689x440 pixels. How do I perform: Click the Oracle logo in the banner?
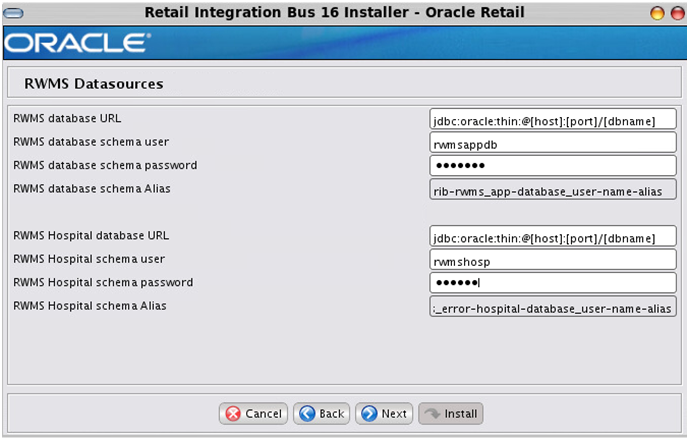tap(77, 43)
